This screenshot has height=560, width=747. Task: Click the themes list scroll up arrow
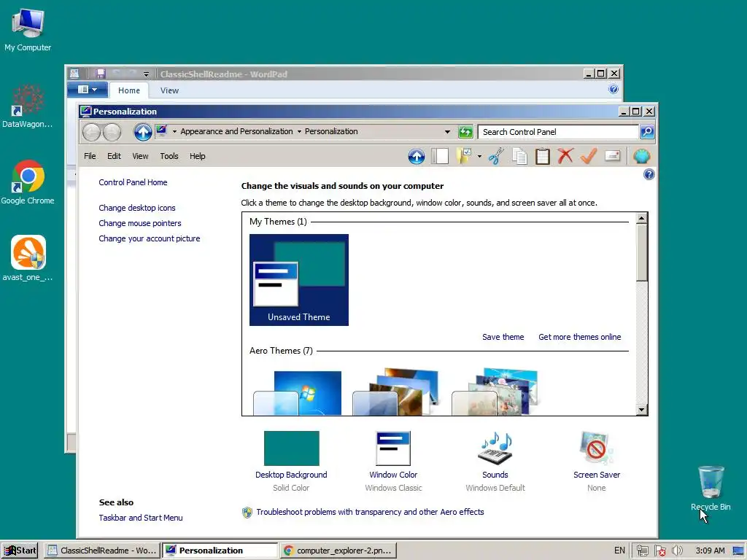[x=642, y=218]
